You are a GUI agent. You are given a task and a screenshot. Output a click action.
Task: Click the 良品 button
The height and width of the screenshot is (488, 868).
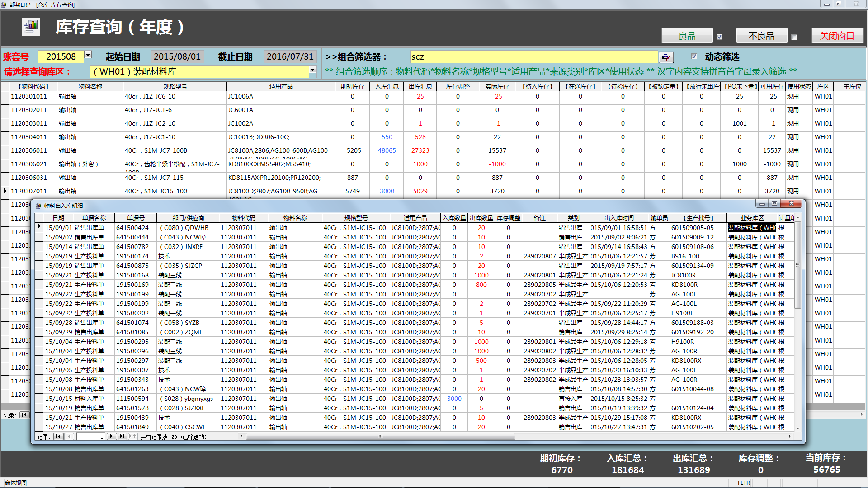(687, 36)
